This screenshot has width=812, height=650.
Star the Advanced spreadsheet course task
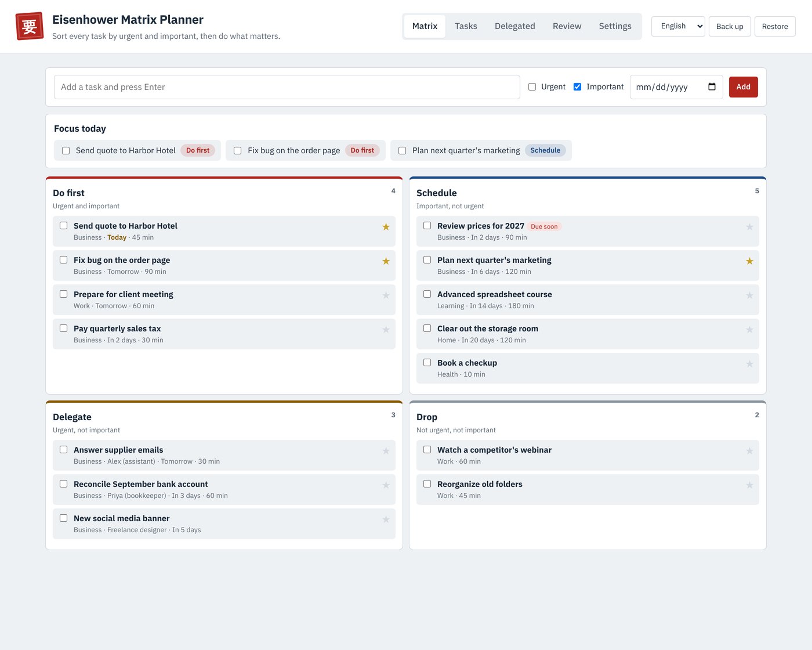[749, 295]
